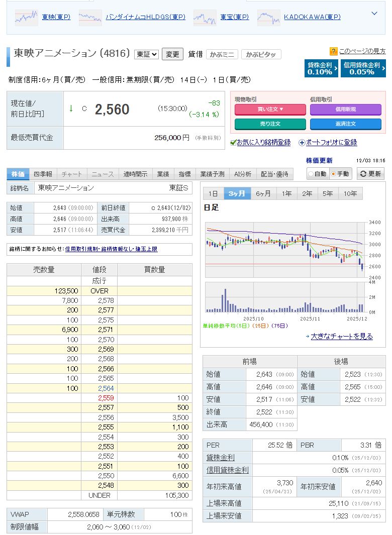The width and height of the screenshot is (392, 535).
Task: Open the 東証 market dropdown
Action: click(x=147, y=54)
